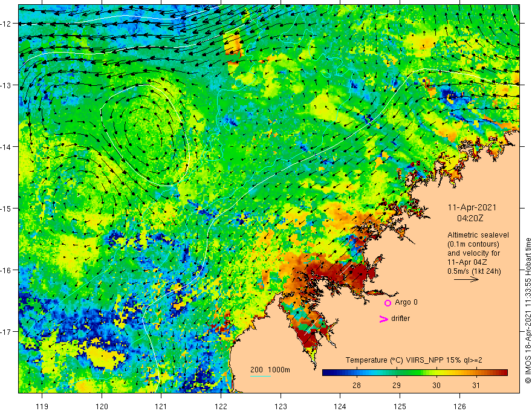Click the latitude label -16
This screenshot has width=532, height=411.
tap(7, 270)
